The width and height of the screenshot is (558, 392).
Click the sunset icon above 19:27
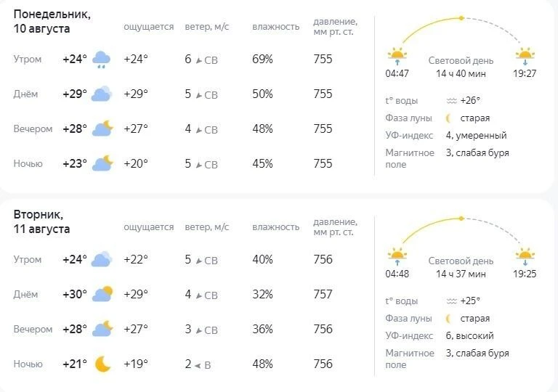pyautogui.click(x=525, y=56)
